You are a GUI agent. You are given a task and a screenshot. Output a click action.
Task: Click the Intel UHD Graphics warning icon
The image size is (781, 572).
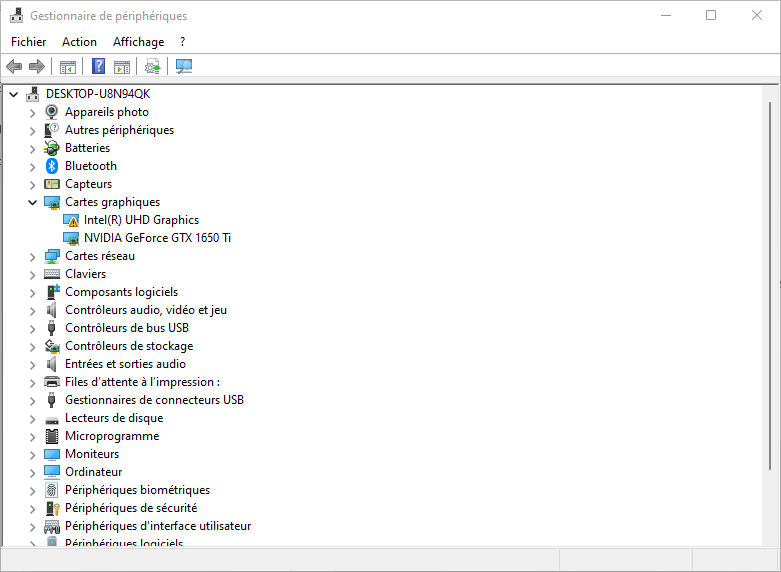click(x=71, y=220)
